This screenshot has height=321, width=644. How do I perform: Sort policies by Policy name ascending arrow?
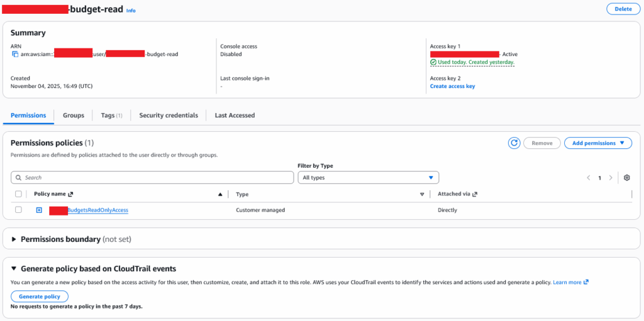pos(219,195)
